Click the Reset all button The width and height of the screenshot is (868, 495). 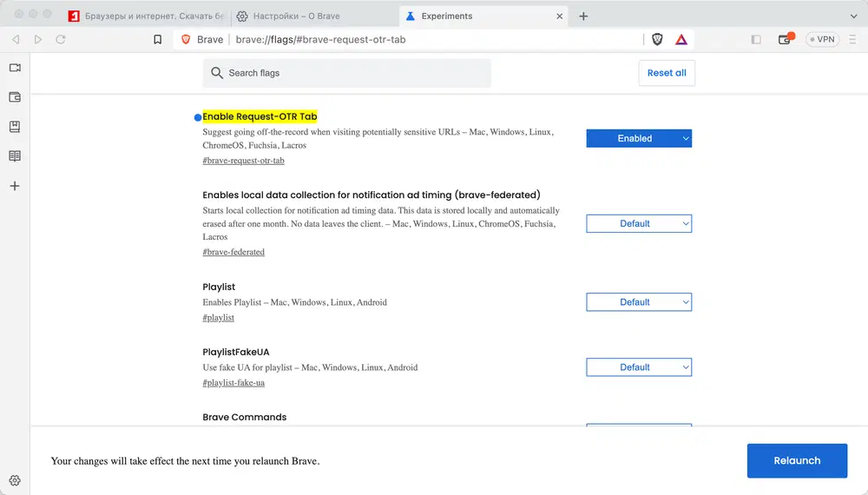click(667, 73)
